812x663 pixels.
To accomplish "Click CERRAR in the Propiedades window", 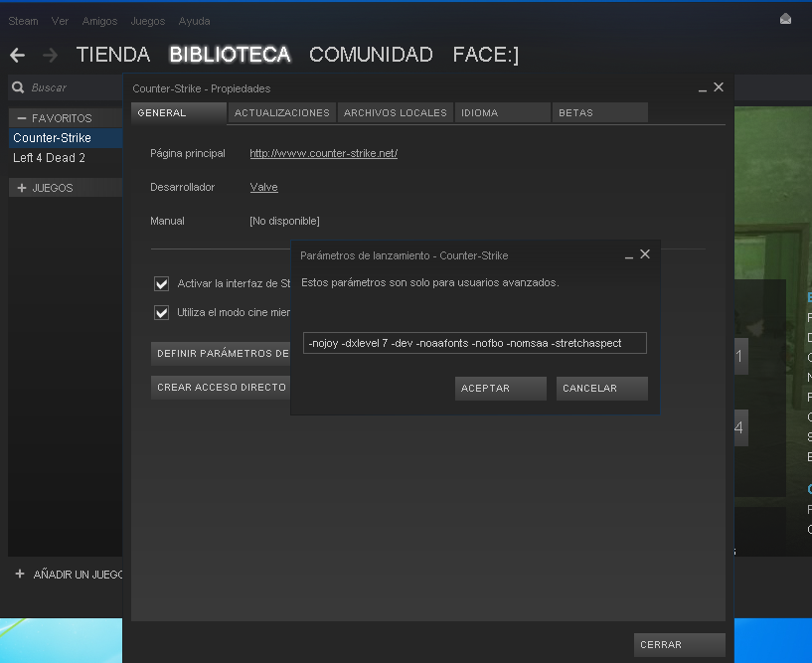I will click(x=680, y=645).
